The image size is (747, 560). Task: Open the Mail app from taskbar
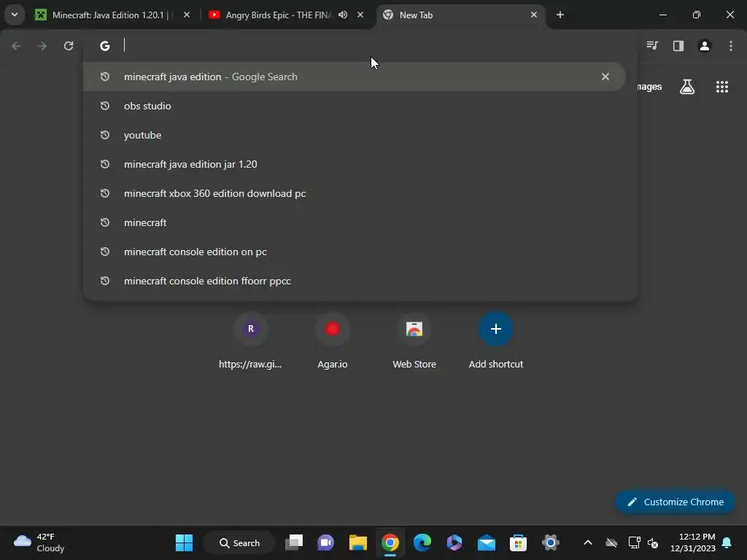(x=487, y=542)
